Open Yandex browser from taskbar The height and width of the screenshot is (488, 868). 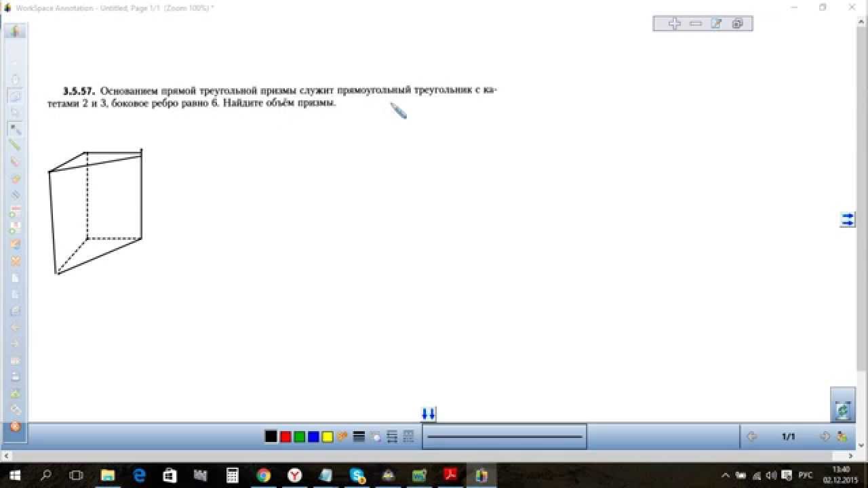click(295, 475)
